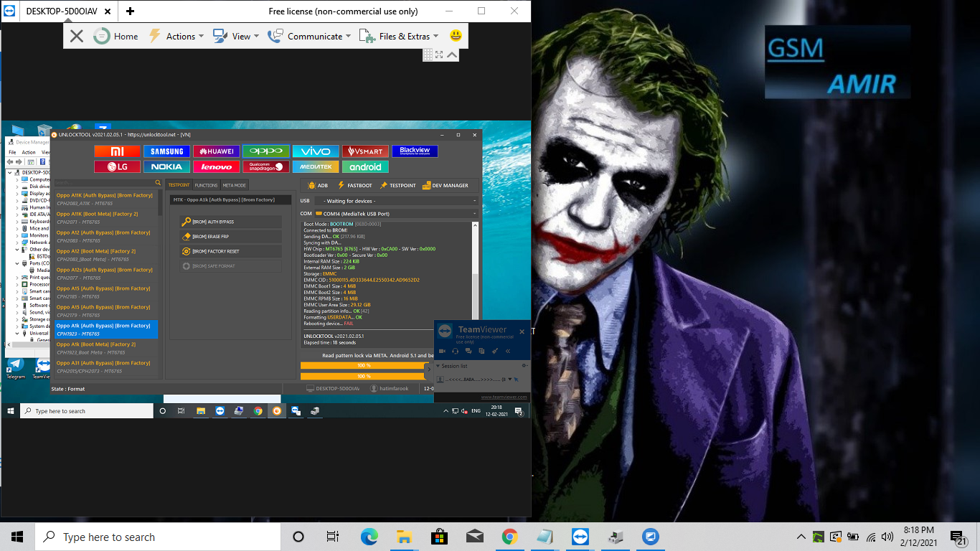980x551 pixels.
Task: Select the Android brand tile
Action: (365, 166)
